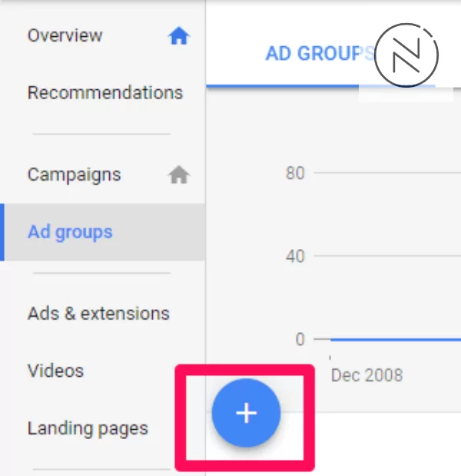Click the blue home icon beside Overview
461x476 pixels.
point(179,36)
